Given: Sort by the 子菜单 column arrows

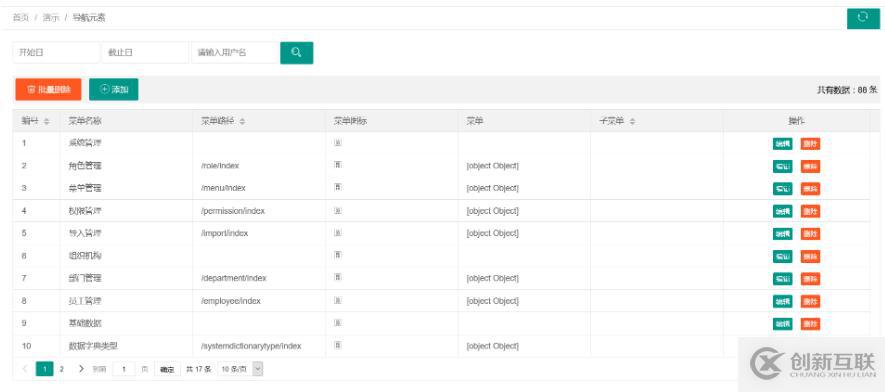Looking at the screenshot, I should pyautogui.click(x=633, y=121).
